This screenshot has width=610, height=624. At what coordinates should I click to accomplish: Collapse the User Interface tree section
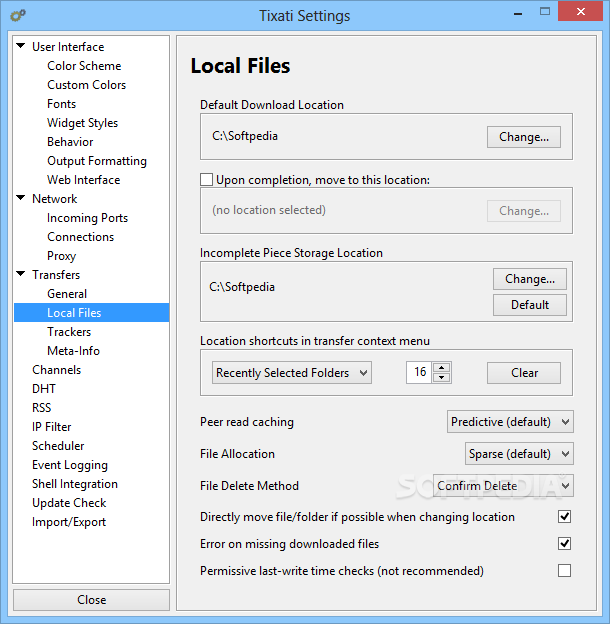[21, 45]
